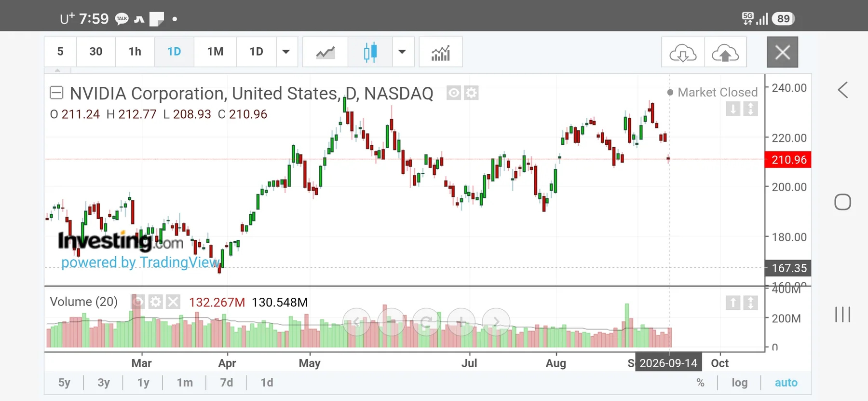Image resolution: width=868 pixels, height=401 pixels.
Task: Select the 5 minute interval
Action: [x=60, y=52]
